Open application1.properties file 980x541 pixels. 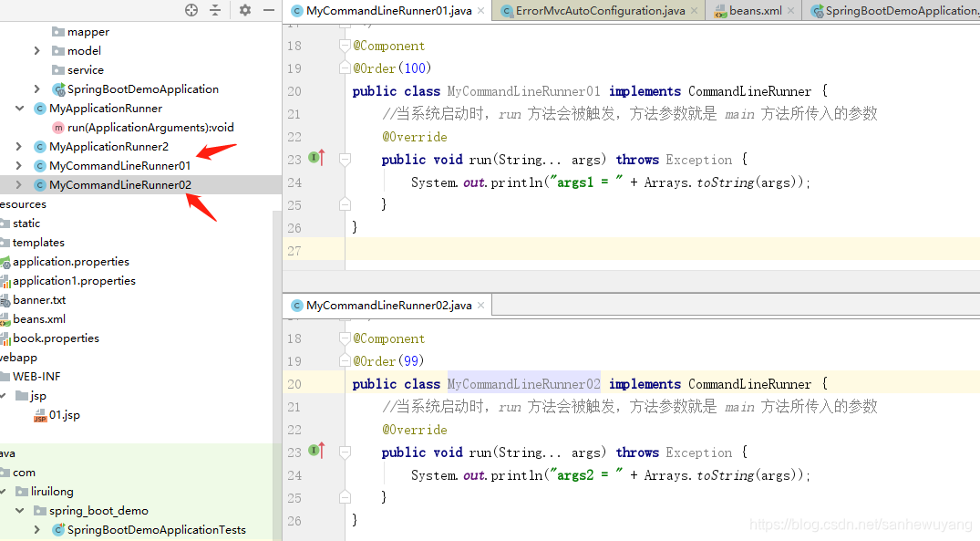click(x=74, y=281)
